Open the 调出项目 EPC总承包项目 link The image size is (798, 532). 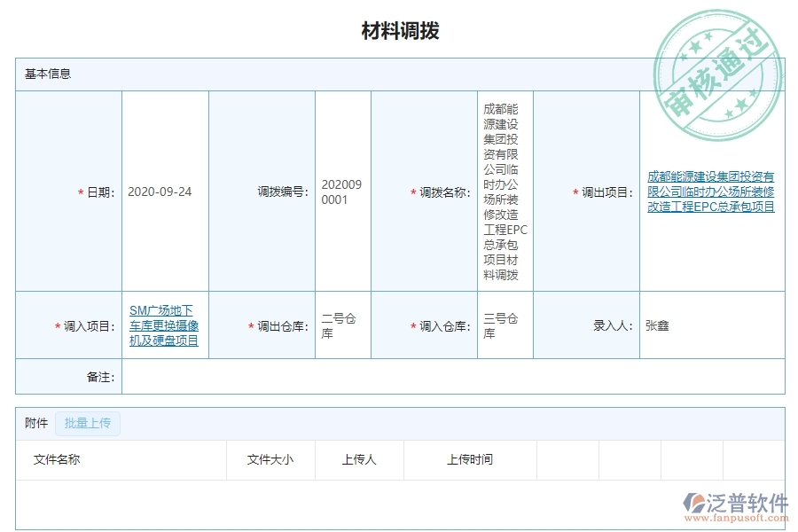pos(713,192)
